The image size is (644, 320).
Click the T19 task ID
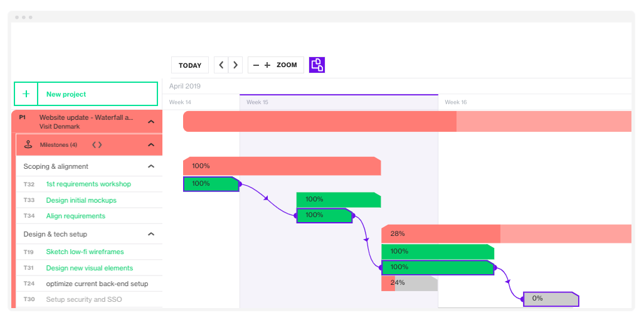click(28, 252)
